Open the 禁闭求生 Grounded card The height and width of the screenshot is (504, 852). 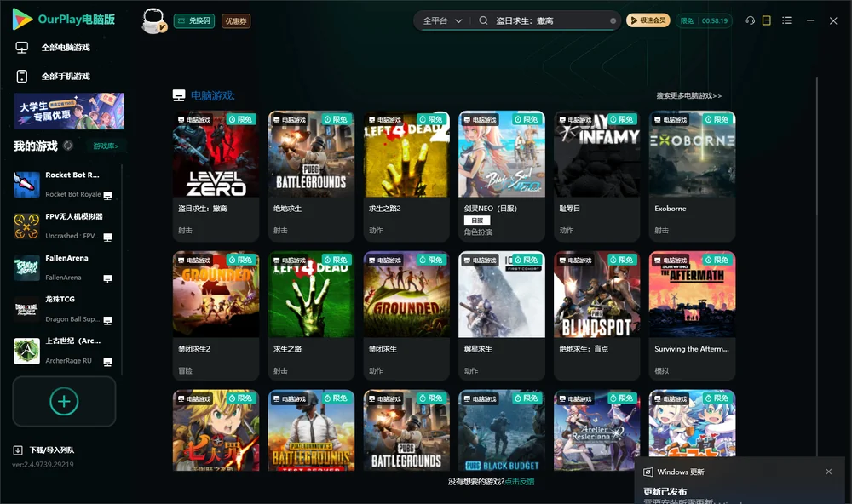click(x=406, y=316)
